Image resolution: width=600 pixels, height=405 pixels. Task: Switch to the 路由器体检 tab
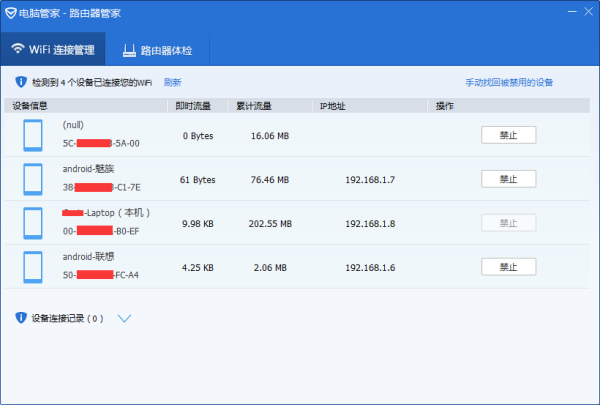pos(157,50)
